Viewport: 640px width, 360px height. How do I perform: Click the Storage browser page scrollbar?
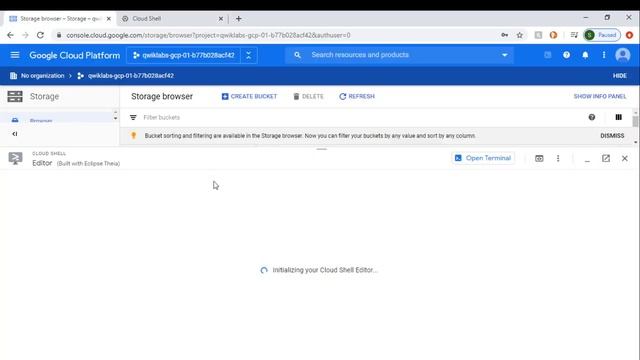(x=635, y=122)
